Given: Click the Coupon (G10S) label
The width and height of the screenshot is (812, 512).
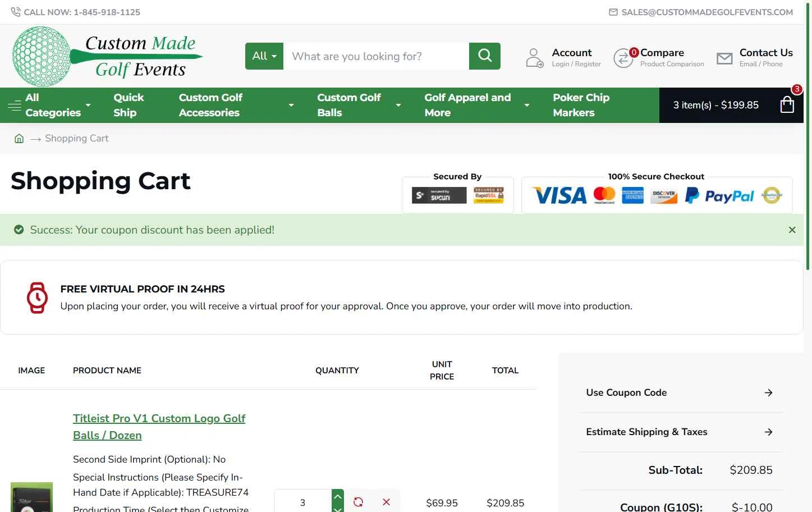Looking at the screenshot, I should click(661, 507).
